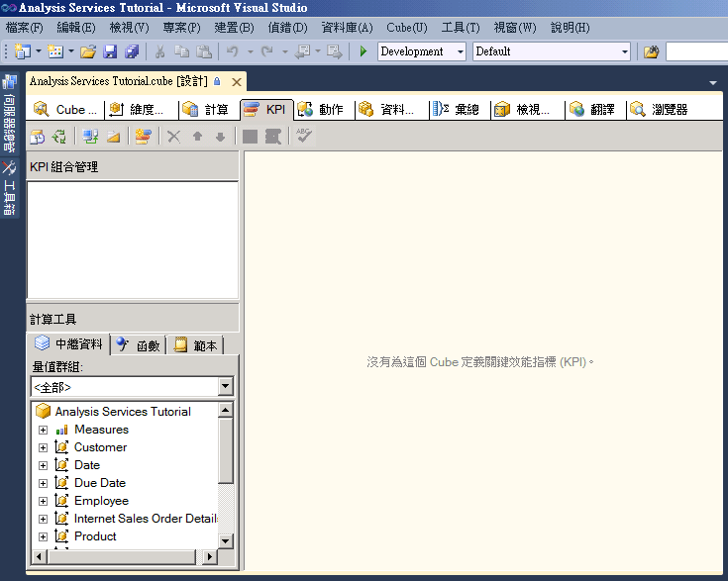
Task: Click the metadata tree horizontal scrollbar right arrow
Action: click(210, 556)
